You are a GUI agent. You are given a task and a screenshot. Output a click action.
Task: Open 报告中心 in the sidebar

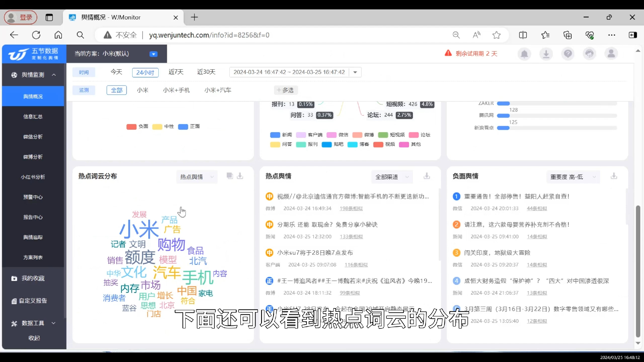(x=33, y=217)
